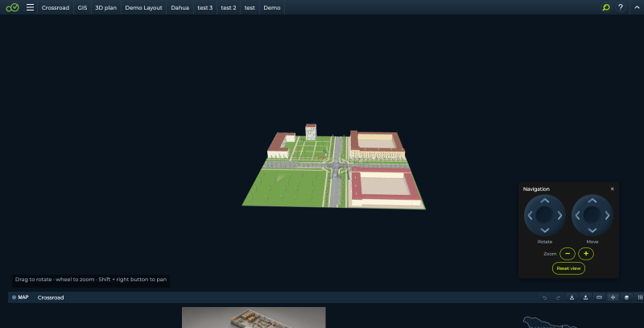
Task: Open the tab labeled test
Action: click(x=250, y=7)
